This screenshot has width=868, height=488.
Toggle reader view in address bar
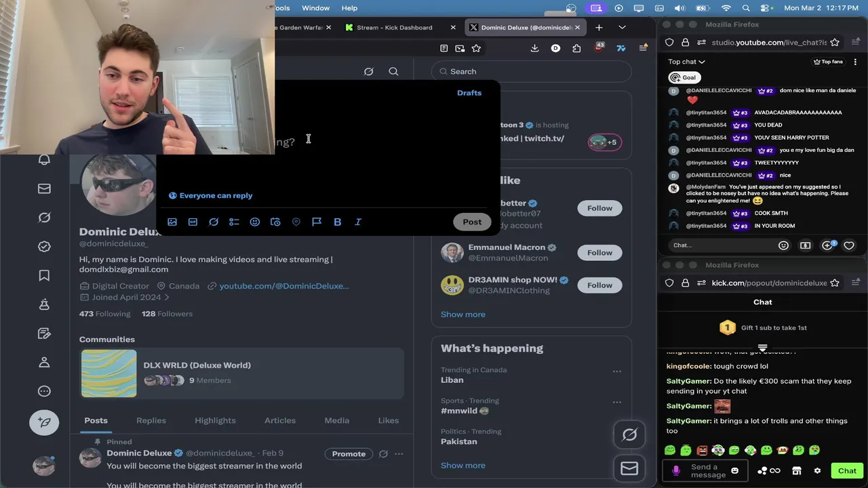(443, 48)
